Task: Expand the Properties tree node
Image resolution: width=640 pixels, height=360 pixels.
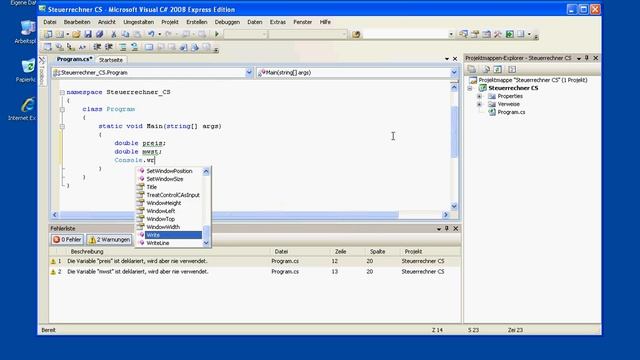Action: pyautogui.click(x=480, y=96)
